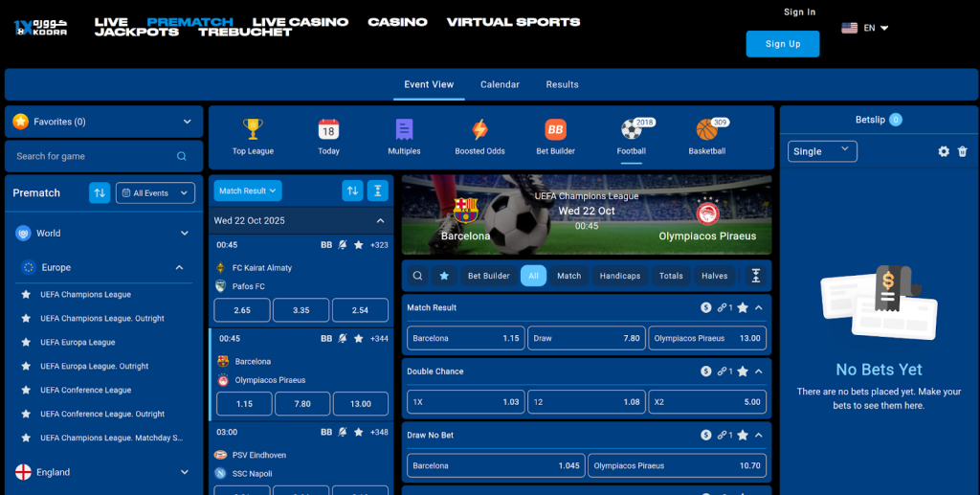Select the Basketball sport icon
Viewport: 980px width, 495px height.
[706, 130]
